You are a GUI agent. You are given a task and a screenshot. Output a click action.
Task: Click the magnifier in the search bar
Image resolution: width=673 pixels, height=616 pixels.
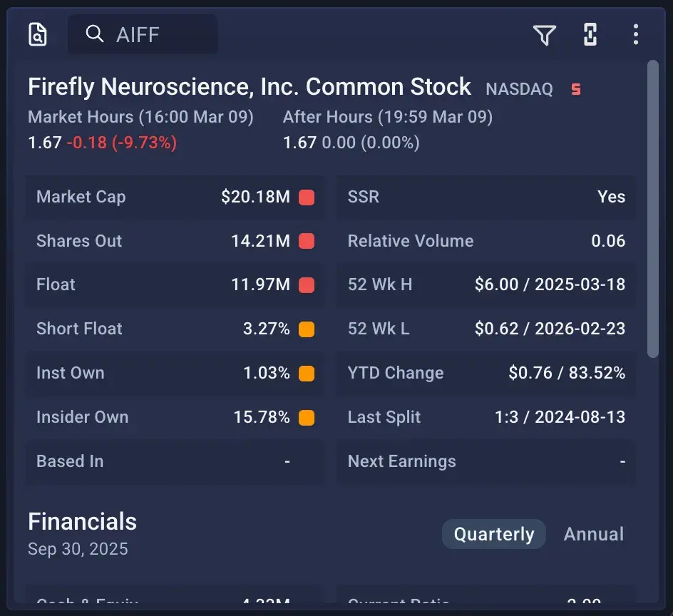pyautogui.click(x=95, y=34)
